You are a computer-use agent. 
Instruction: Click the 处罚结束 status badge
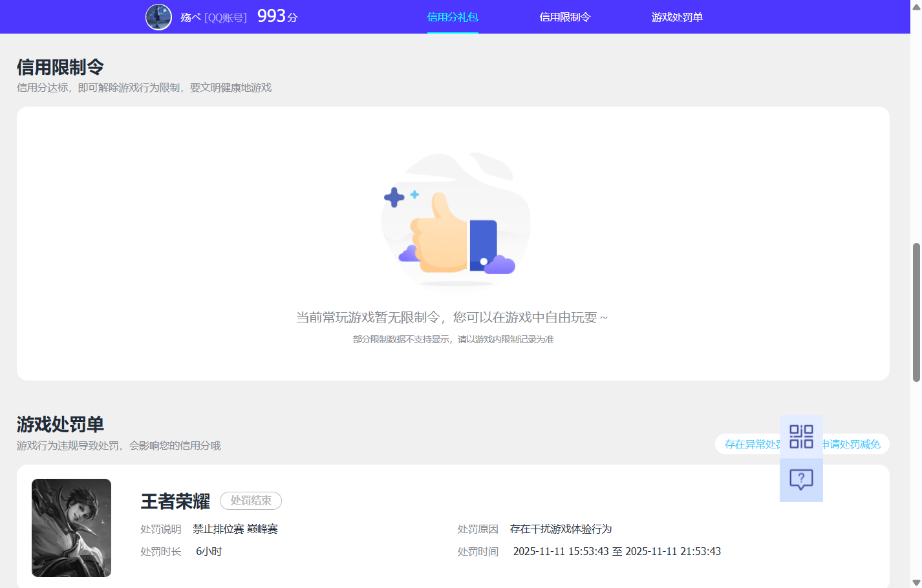(x=250, y=501)
